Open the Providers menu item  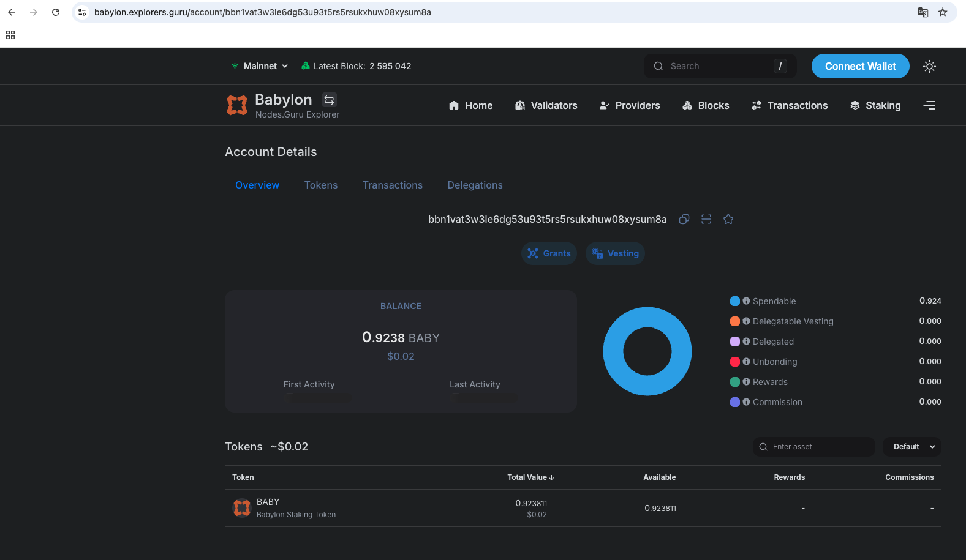(629, 105)
